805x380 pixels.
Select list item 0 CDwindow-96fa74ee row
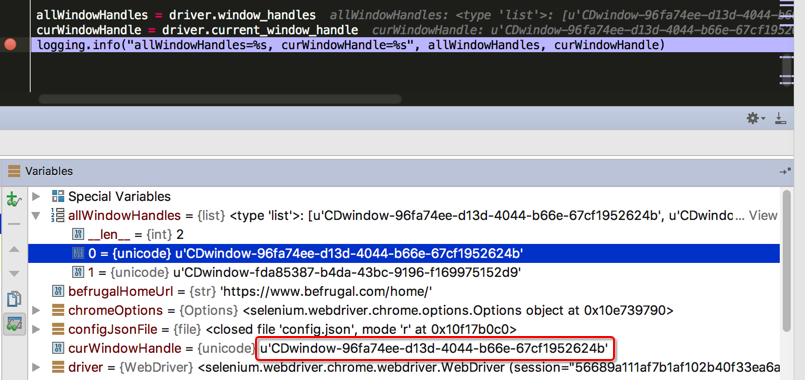tap(404, 253)
